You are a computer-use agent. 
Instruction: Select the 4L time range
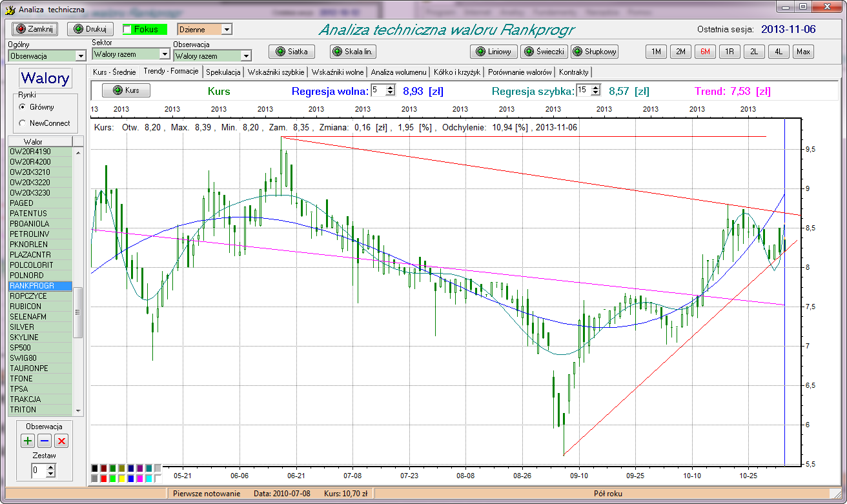click(x=778, y=52)
